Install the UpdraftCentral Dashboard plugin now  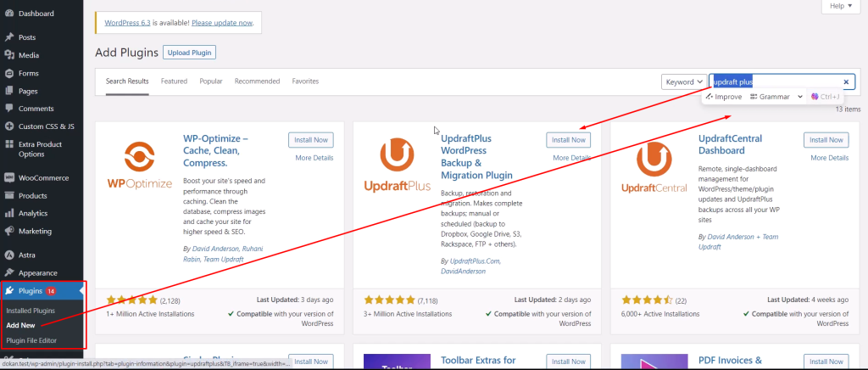point(826,140)
